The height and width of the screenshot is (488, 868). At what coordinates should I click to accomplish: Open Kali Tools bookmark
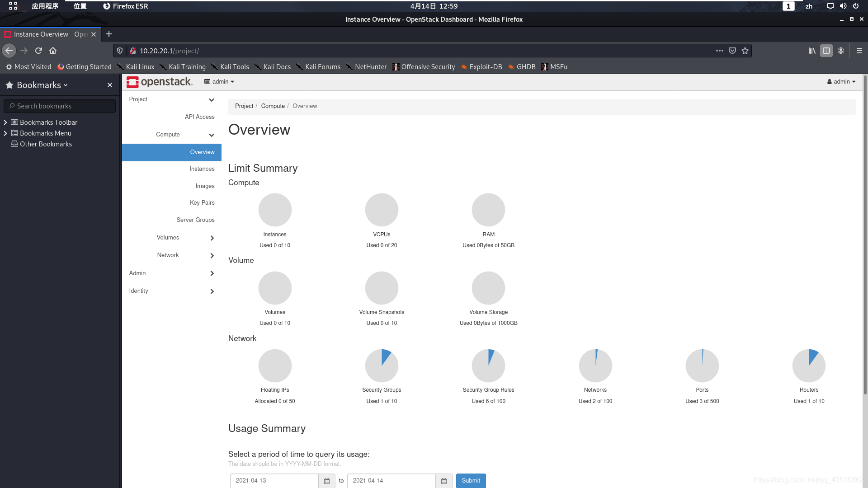pyautogui.click(x=230, y=67)
